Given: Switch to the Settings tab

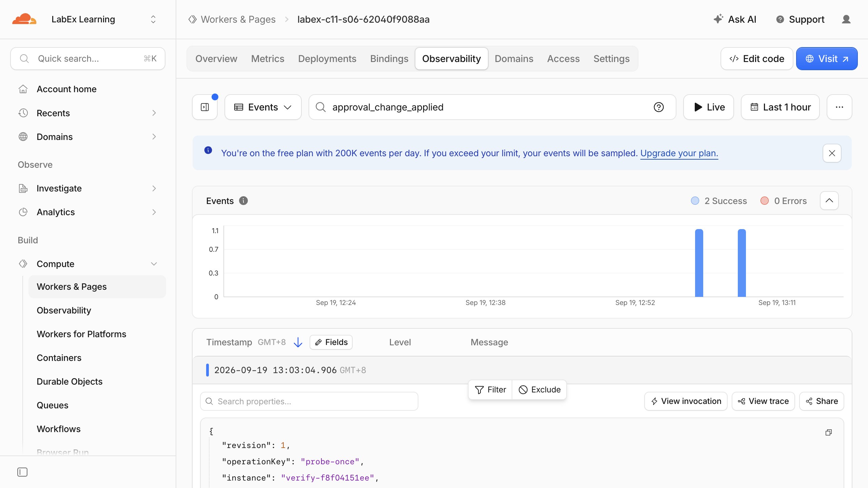Looking at the screenshot, I should (x=612, y=59).
